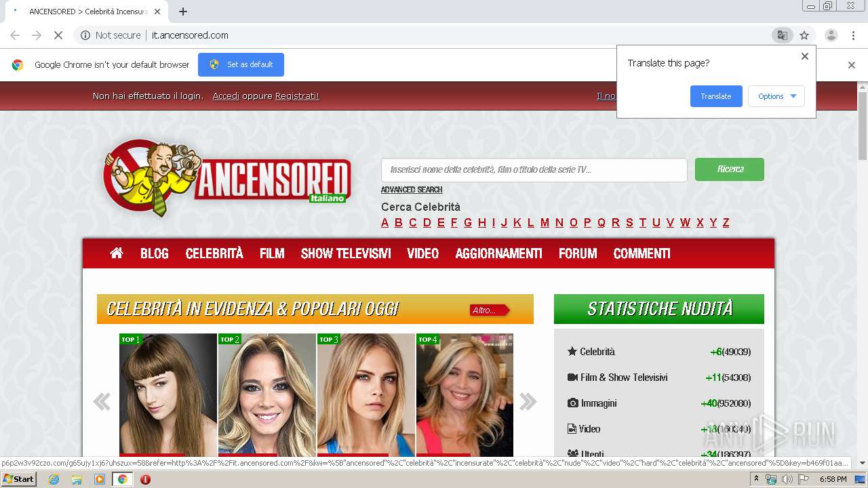The image size is (868, 488).
Task: Select letter A in Cerca Celebrità
Action: pos(385,222)
